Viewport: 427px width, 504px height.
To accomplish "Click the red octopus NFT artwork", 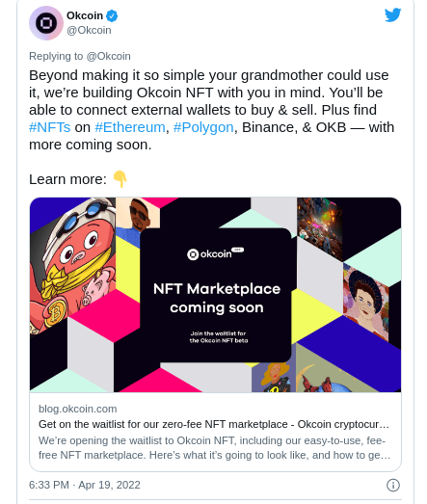I will click(x=73, y=265).
